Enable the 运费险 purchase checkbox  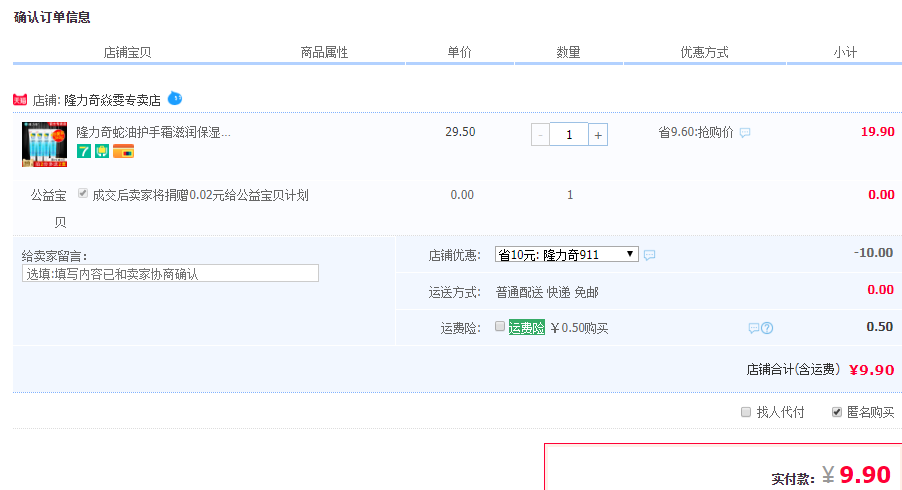(x=500, y=326)
